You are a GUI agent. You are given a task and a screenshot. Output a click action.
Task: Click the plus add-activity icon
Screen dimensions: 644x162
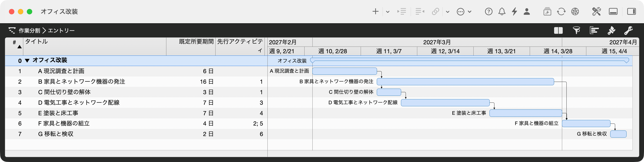[x=375, y=11]
